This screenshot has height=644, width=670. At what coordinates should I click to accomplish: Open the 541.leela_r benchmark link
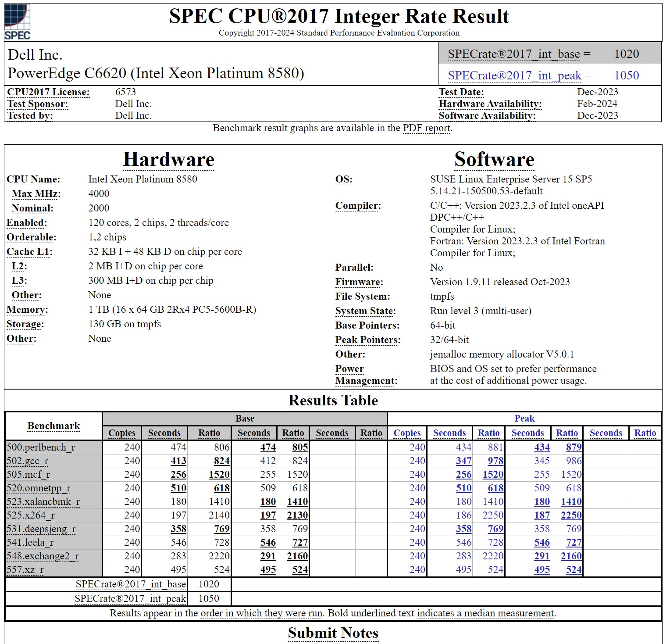tap(30, 543)
